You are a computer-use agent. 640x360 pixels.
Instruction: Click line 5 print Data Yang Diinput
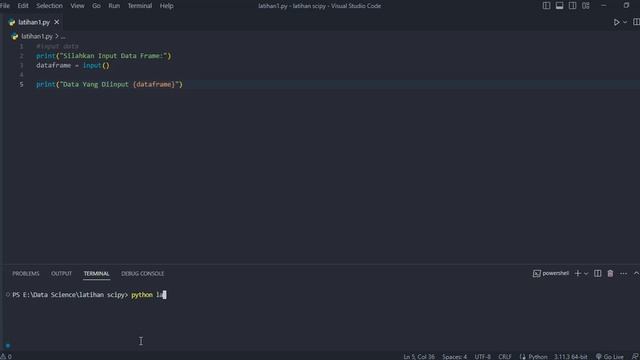point(109,84)
